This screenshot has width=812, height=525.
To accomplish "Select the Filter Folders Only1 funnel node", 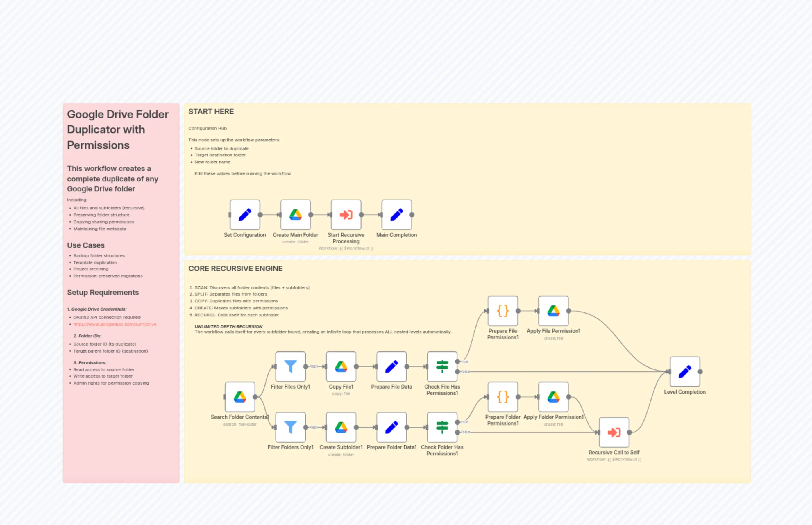I will point(290,427).
